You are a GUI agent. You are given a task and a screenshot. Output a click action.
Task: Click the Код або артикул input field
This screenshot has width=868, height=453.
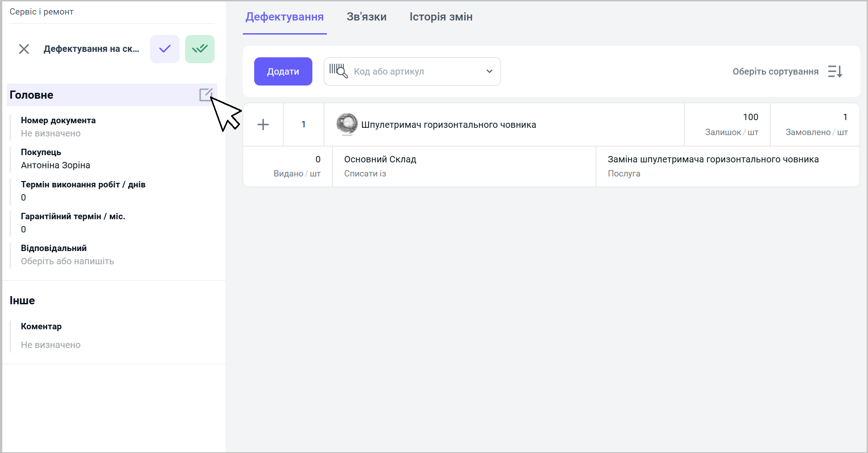414,71
